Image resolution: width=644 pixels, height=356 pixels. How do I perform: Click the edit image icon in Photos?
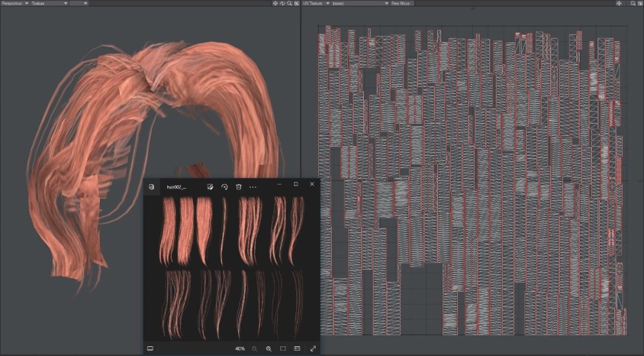tap(210, 187)
